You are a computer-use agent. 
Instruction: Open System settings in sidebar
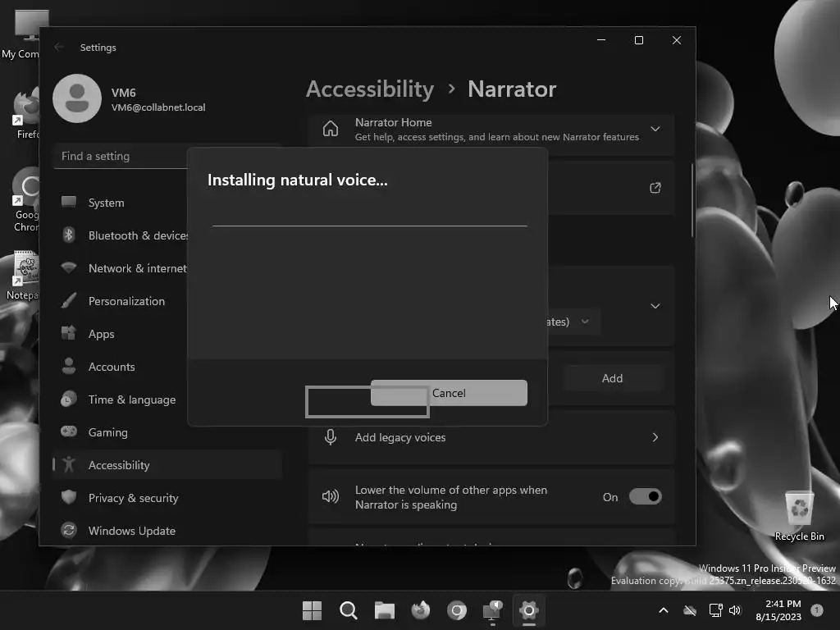(167, 203)
